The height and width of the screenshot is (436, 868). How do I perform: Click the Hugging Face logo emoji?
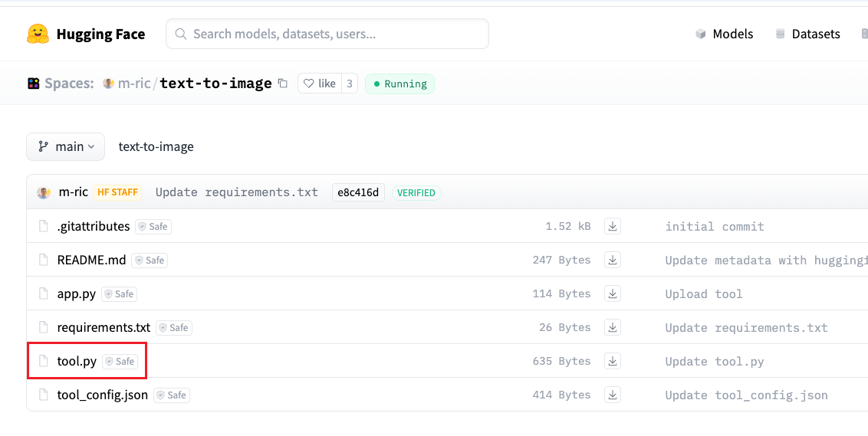click(38, 34)
